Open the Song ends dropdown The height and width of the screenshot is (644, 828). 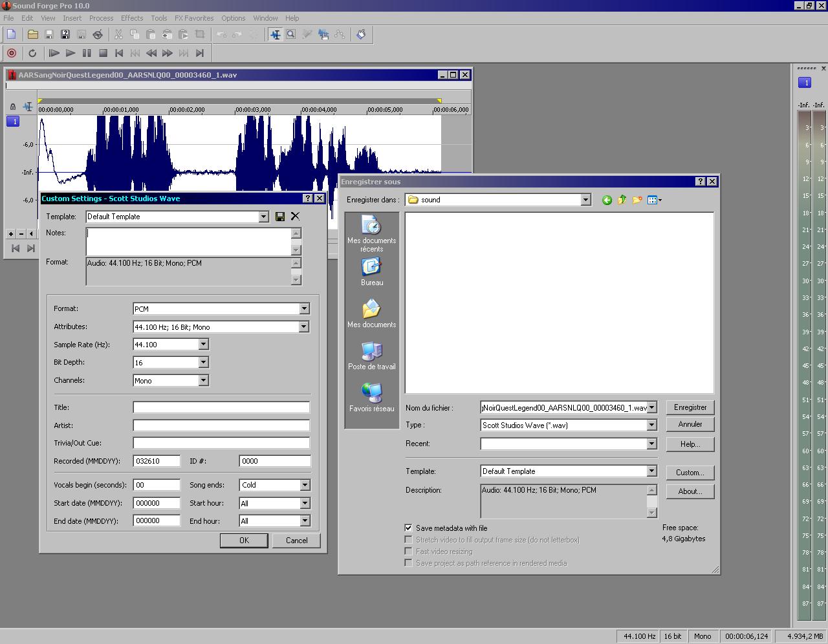click(x=305, y=485)
